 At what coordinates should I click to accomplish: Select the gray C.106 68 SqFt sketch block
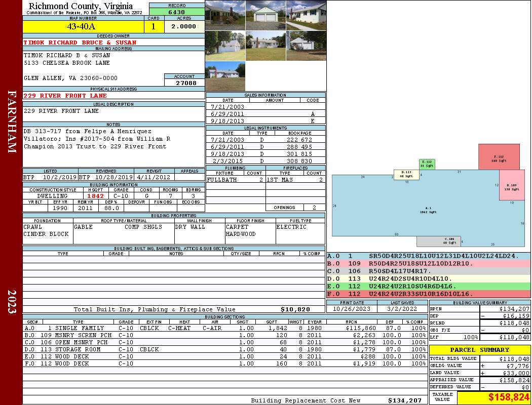[x=439, y=241]
